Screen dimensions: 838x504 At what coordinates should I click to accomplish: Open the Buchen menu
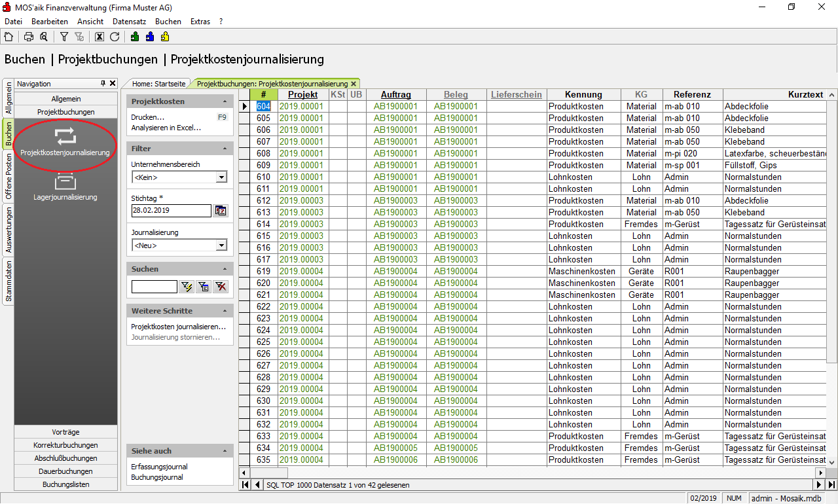[168, 22]
